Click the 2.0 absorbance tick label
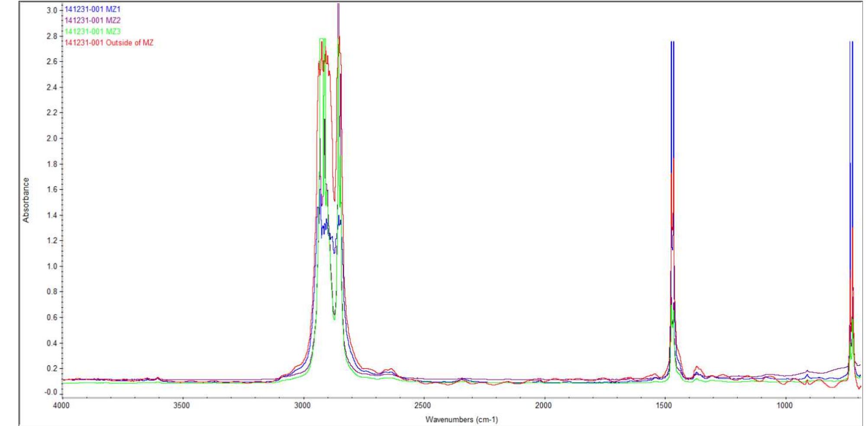Viewport: 868px width, 426px height. point(52,139)
